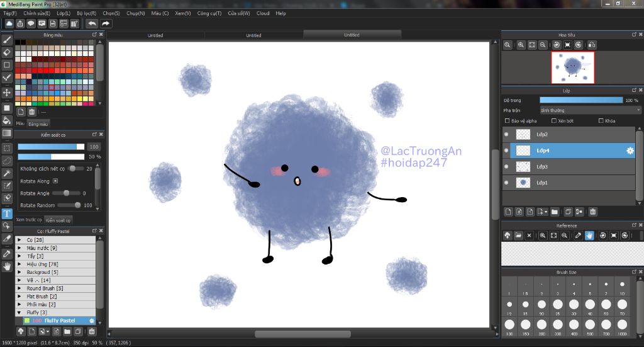This screenshot has height=347, width=644.
Task: Toggle visibility of layer Lớp2
Action: 506,134
